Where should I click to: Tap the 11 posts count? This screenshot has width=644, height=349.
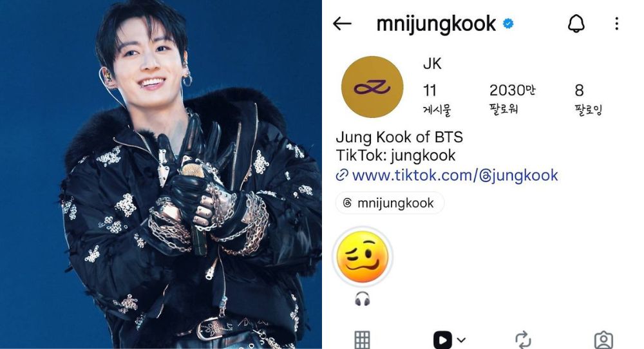coord(437,99)
